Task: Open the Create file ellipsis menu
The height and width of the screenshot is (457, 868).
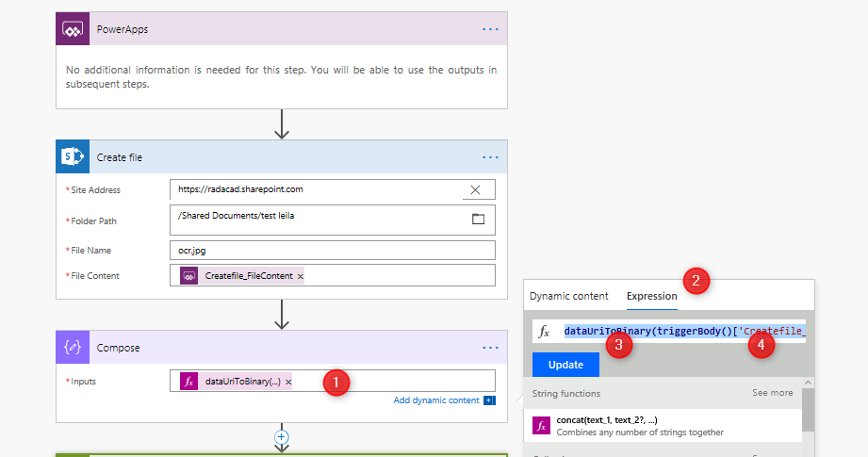Action: [490, 157]
